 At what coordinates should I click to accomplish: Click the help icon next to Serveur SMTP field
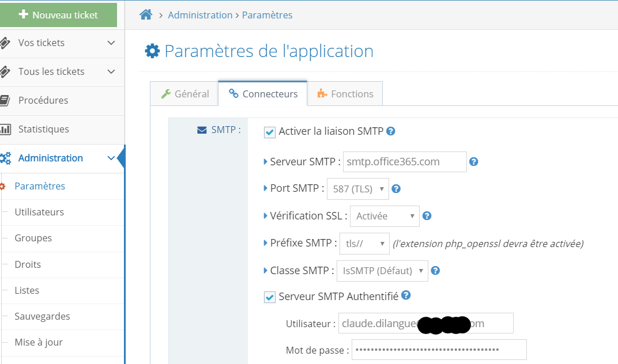click(x=474, y=162)
